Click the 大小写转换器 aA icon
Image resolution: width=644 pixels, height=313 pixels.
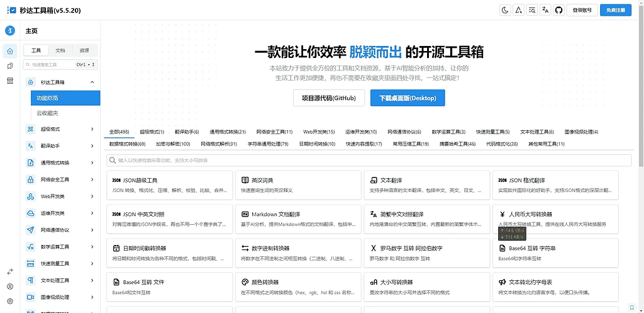(374, 282)
